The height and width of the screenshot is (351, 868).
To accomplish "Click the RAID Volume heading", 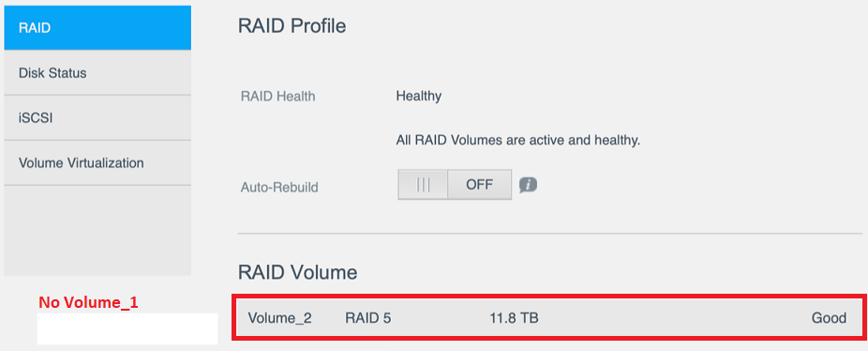I will click(297, 272).
